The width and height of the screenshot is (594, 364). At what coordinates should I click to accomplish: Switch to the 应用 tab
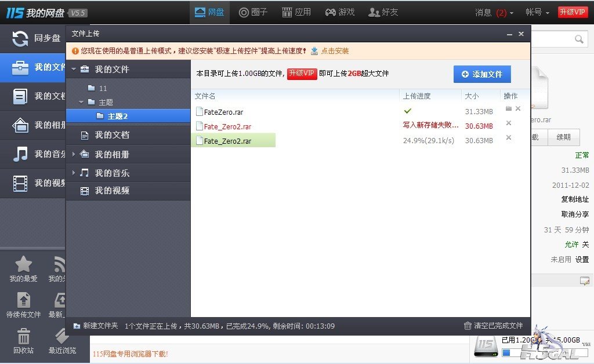pyautogui.click(x=296, y=12)
